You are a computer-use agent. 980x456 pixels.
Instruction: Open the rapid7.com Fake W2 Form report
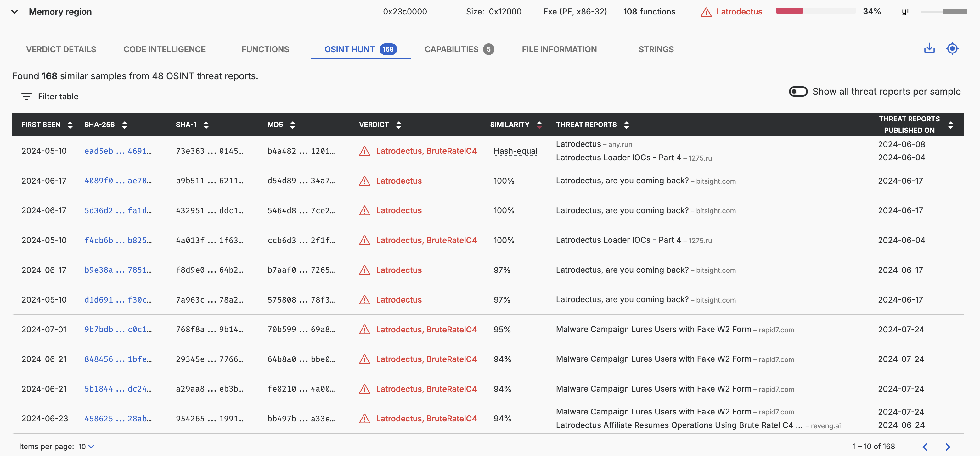[x=653, y=329]
